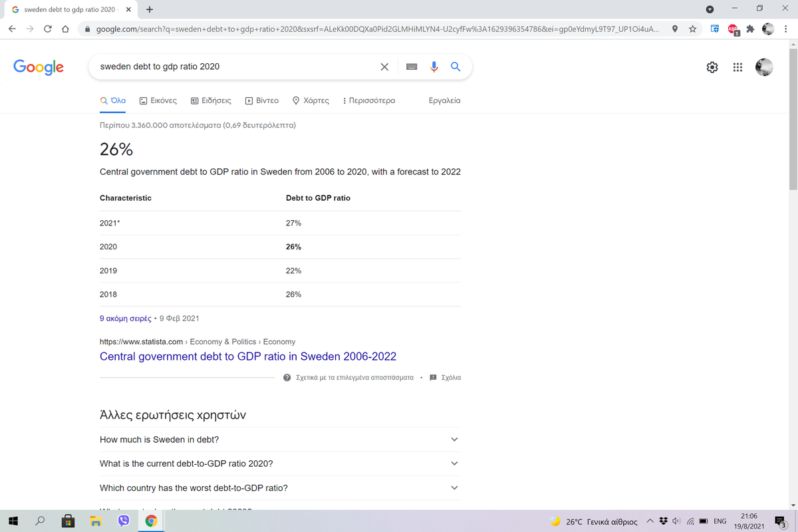This screenshot has width=798, height=532.
Task: Start a voice search with the microphone
Action: (x=434, y=66)
